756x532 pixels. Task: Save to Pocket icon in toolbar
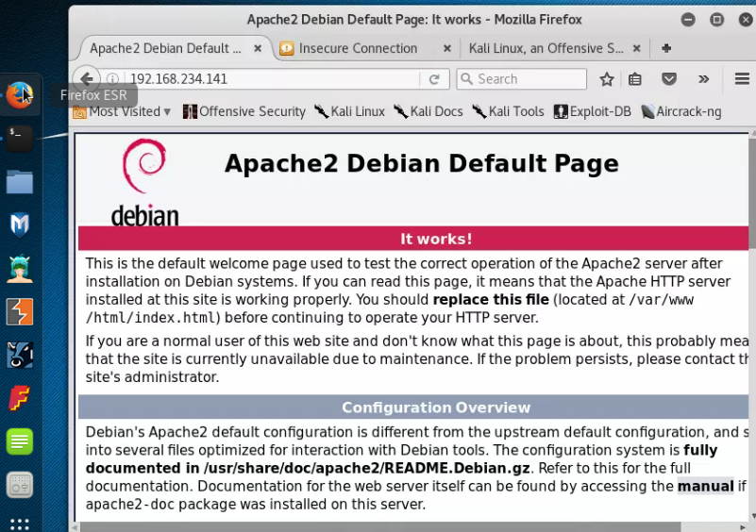(x=669, y=79)
